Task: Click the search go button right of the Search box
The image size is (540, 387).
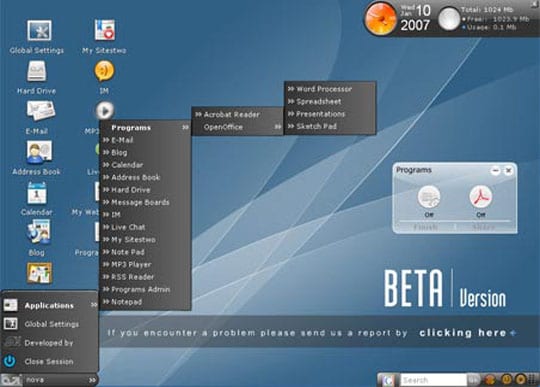Action: point(474,380)
